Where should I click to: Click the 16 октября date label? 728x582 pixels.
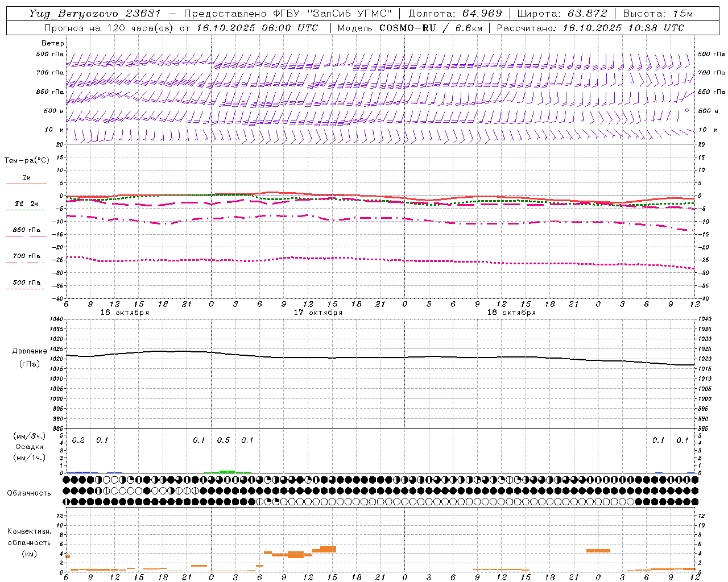click(x=125, y=313)
